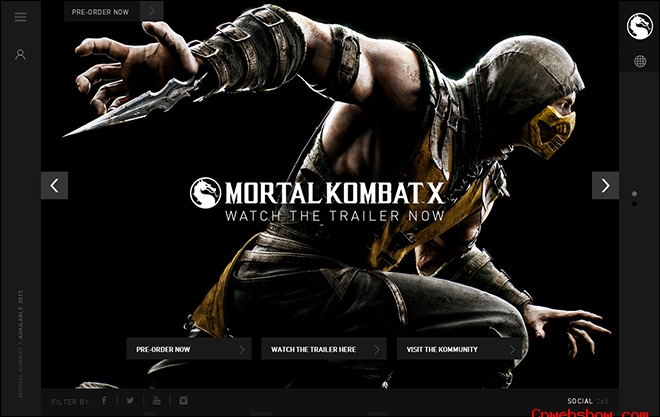
Task: Select the second slide indicator dot
Action: tap(634, 204)
